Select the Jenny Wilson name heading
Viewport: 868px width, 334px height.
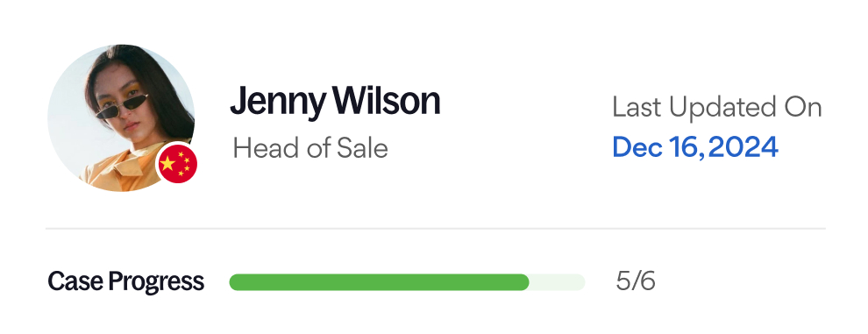[335, 103]
